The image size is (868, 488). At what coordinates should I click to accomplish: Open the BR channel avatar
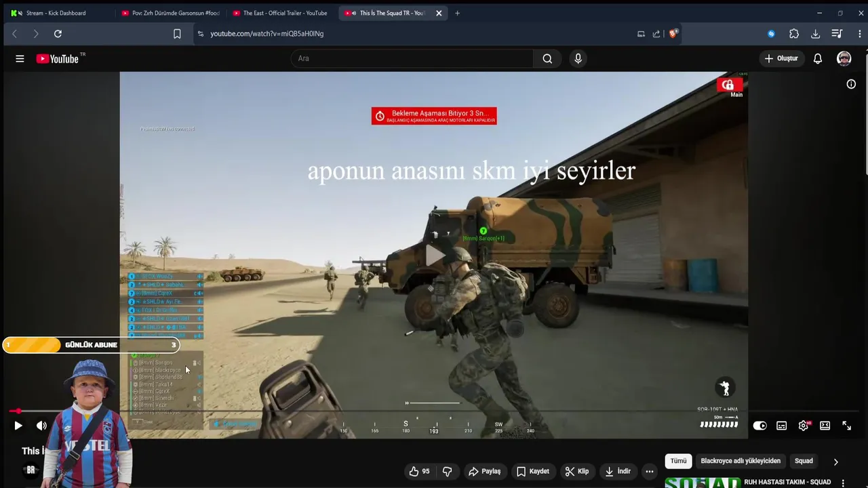(x=31, y=470)
